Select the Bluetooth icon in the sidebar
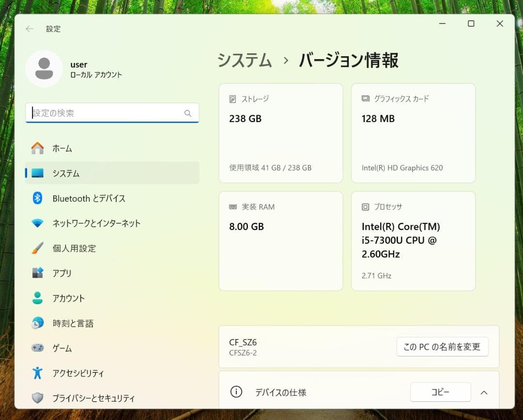Viewport: 523px width, 420px height. [x=38, y=198]
